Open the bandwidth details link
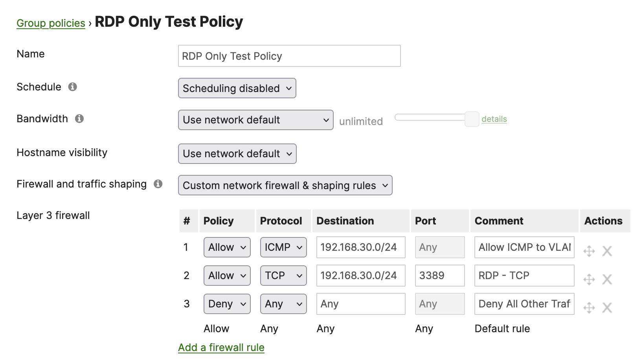This screenshot has height=364, width=643. [x=494, y=119]
